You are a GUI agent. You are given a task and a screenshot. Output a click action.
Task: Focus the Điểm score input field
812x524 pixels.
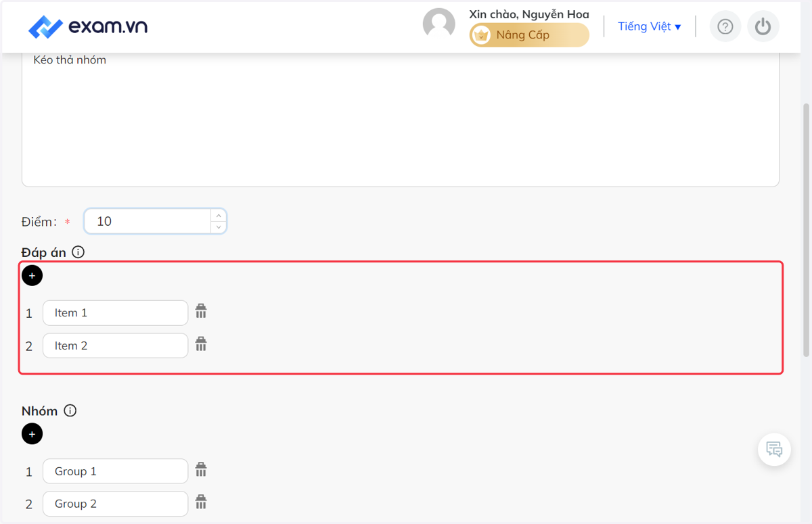point(148,221)
